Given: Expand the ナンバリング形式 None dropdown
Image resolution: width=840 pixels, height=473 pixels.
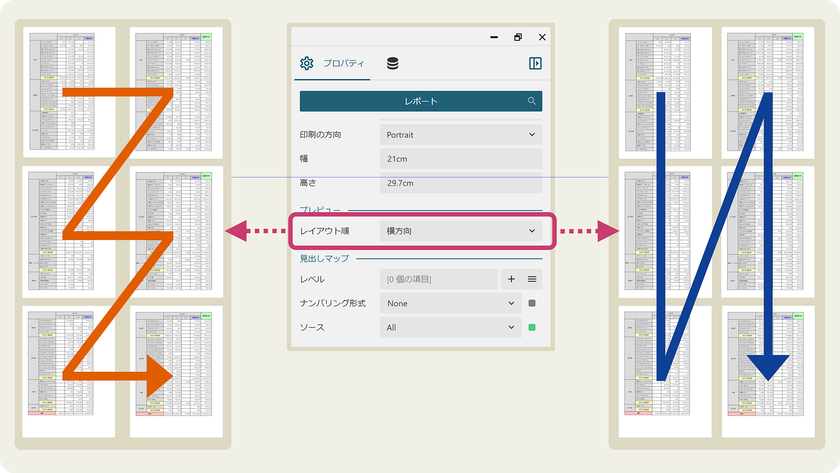Looking at the screenshot, I should 451,303.
